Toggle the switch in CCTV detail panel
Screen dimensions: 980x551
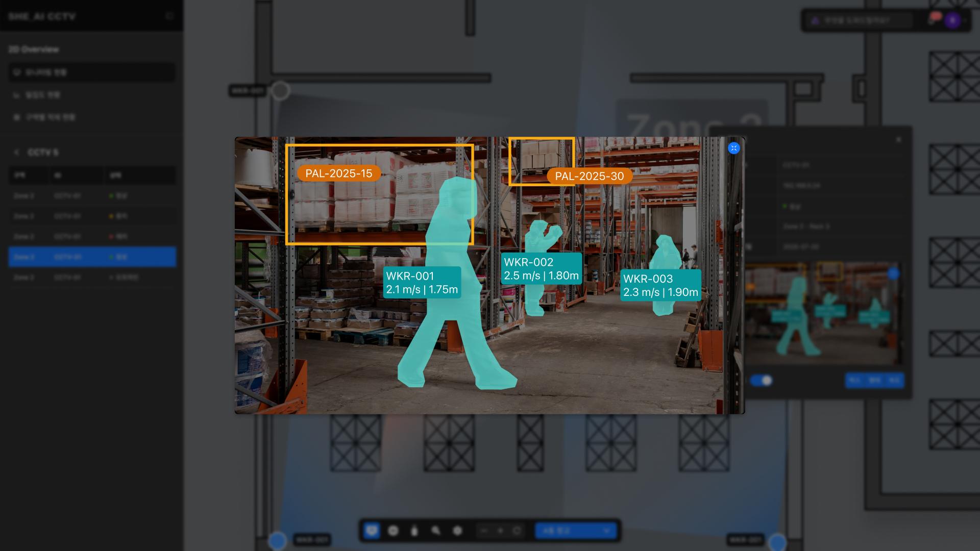click(761, 381)
